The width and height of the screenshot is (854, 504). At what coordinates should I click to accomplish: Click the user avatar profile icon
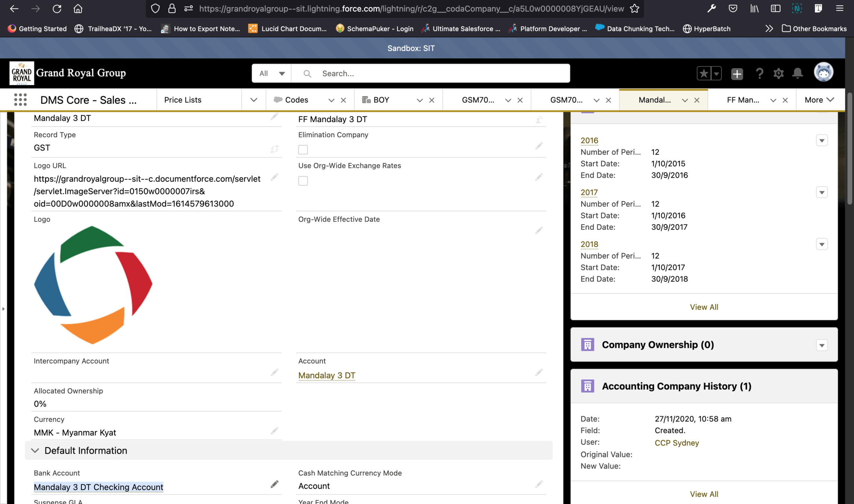(x=823, y=73)
